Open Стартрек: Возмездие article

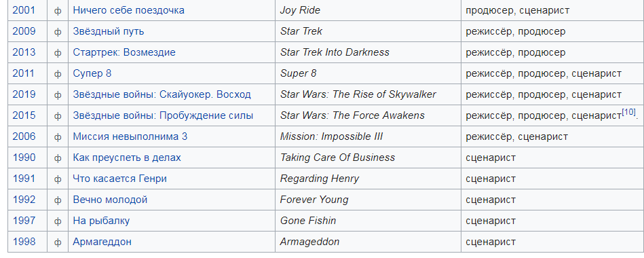[x=124, y=52]
